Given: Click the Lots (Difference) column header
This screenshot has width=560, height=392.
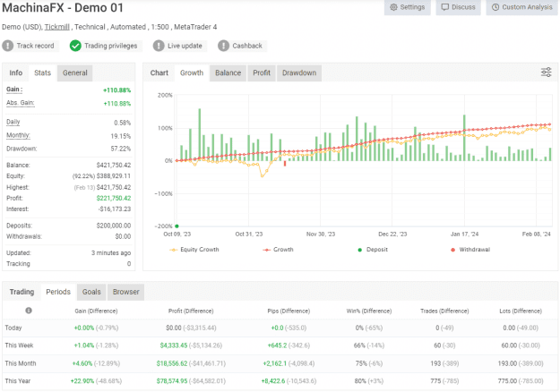Looking at the screenshot, I should coord(521,311).
